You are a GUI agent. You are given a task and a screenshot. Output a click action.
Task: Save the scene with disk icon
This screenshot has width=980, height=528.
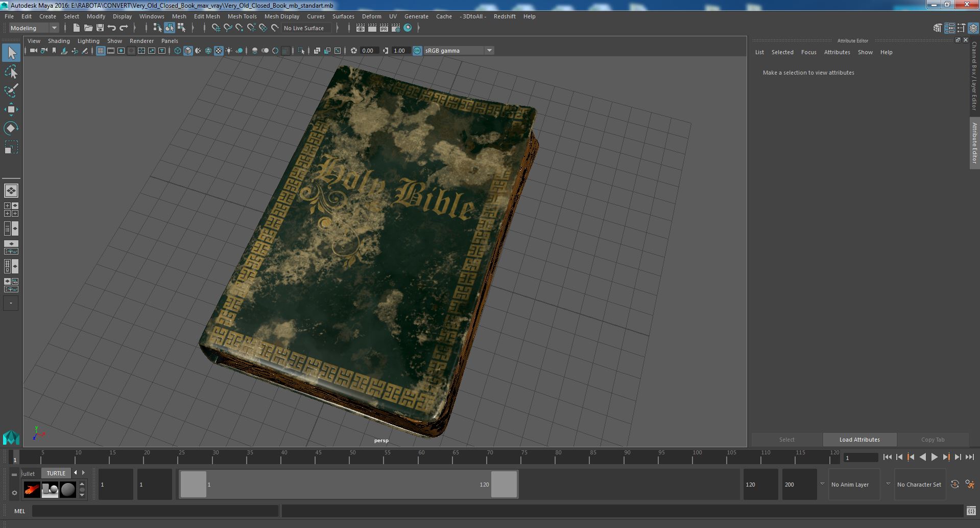coord(100,28)
